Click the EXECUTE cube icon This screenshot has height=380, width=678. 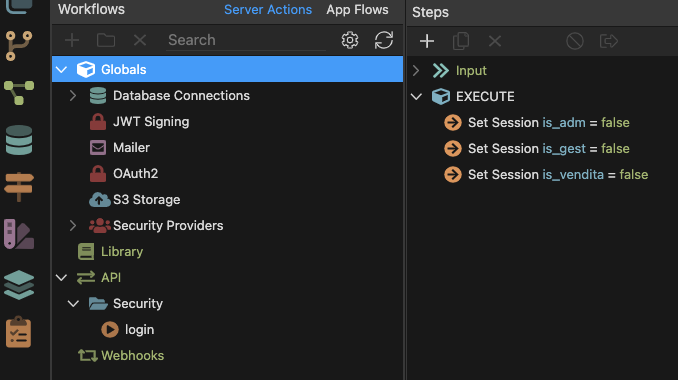pyautogui.click(x=441, y=96)
